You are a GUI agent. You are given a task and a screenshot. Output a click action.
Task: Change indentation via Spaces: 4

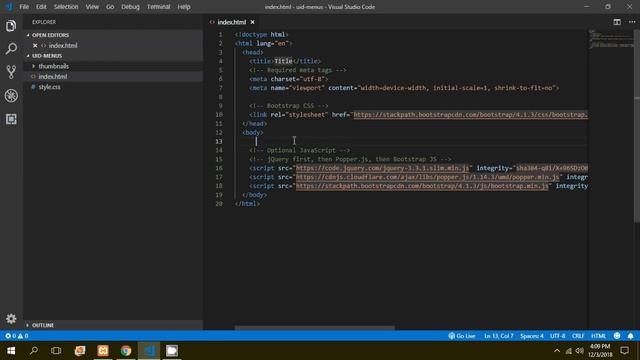tap(531, 336)
